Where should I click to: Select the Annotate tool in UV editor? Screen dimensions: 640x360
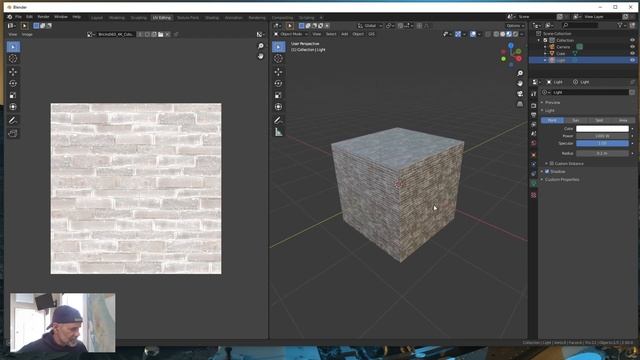point(13,120)
